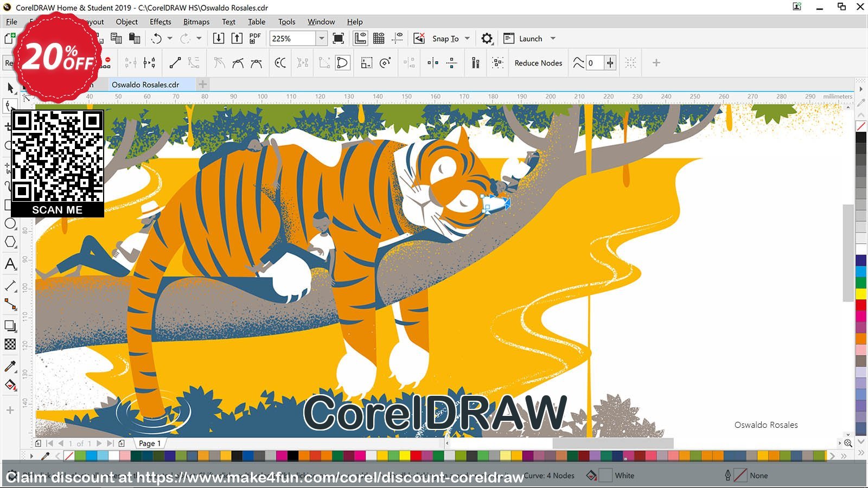Select the Transparency checkerboard tool
The height and width of the screenshot is (488, 868).
click(x=10, y=344)
